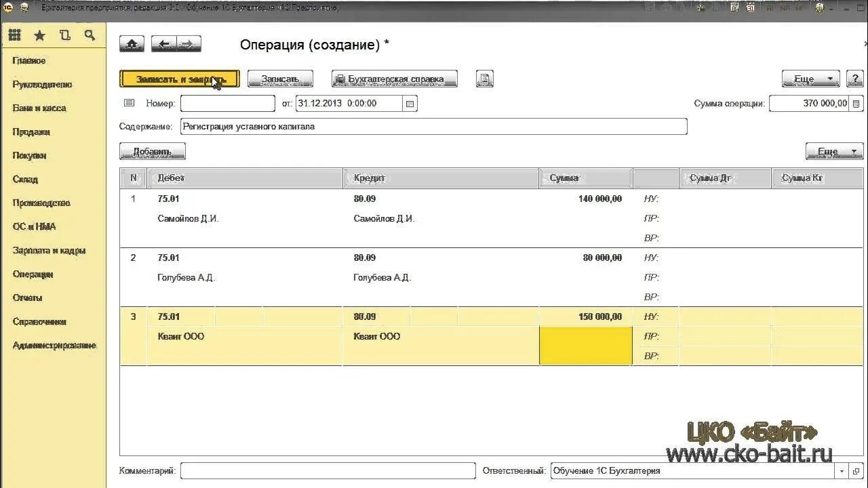Viewport: 868px width, 488px height.
Task: Open the Зарплата и кадры section
Action: pos(49,250)
